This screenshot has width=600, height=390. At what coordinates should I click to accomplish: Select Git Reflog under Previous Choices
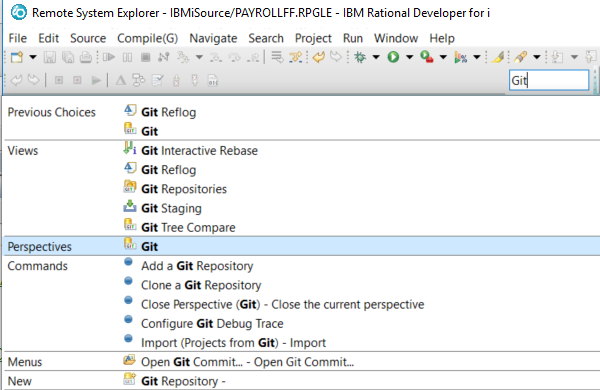click(x=168, y=112)
